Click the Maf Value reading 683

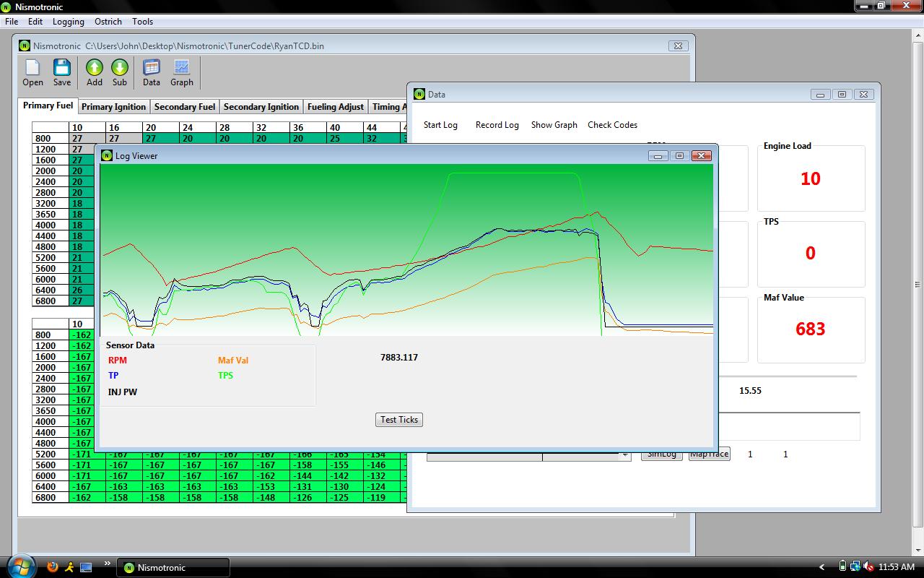(810, 329)
